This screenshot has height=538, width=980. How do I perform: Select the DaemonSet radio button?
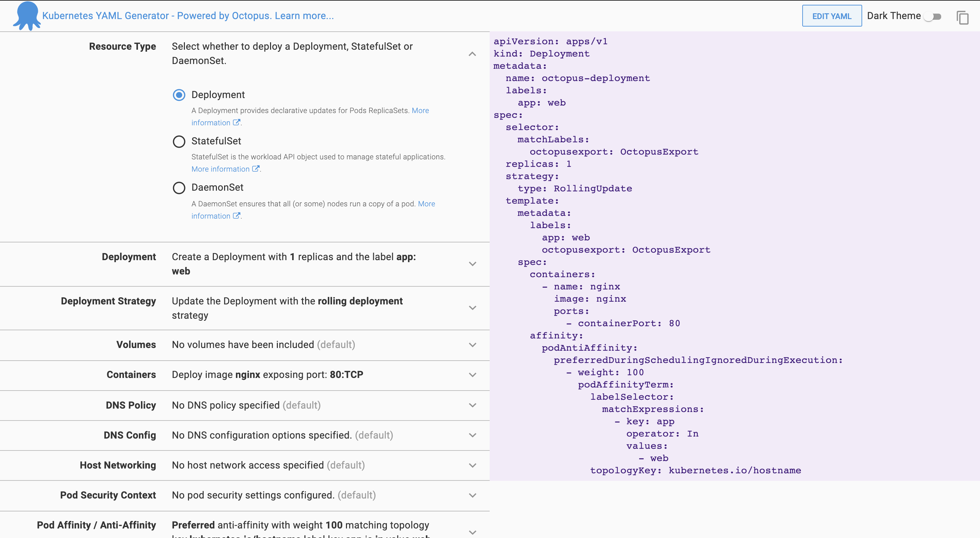(x=179, y=188)
